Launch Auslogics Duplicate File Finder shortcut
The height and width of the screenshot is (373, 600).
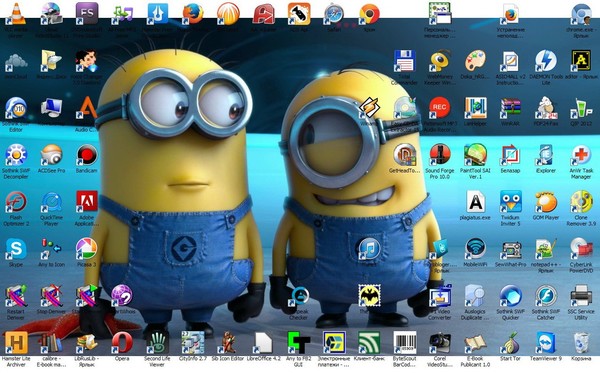point(475,296)
